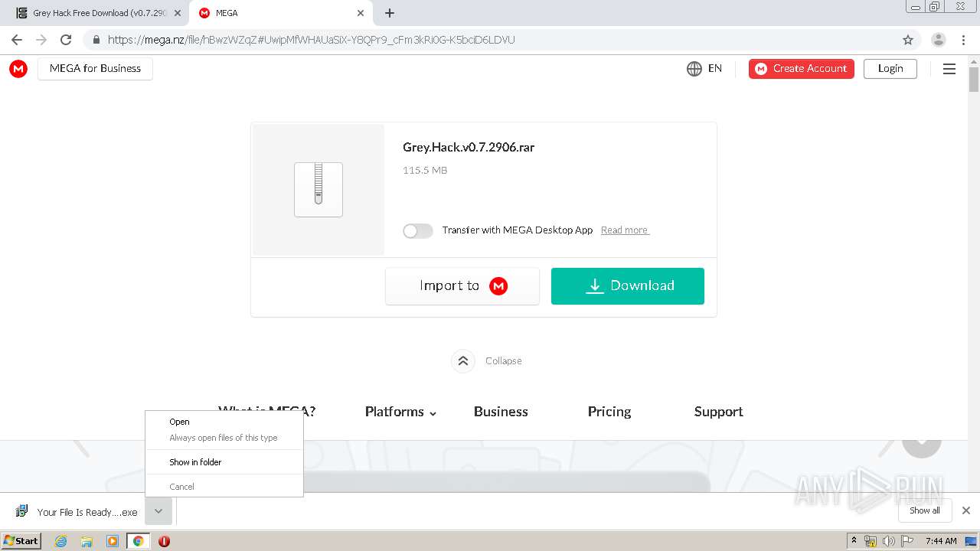Expand the download item options arrow
980x551 pixels.
point(158,511)
